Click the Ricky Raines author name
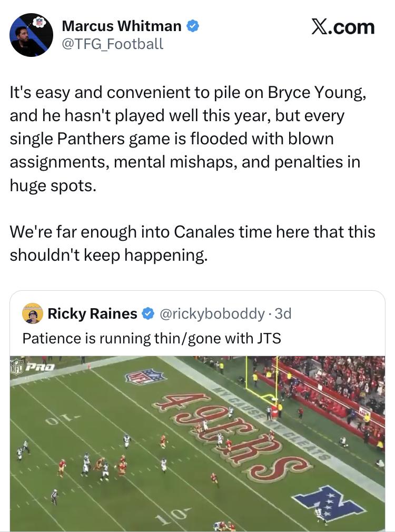 tap(92, 314)
